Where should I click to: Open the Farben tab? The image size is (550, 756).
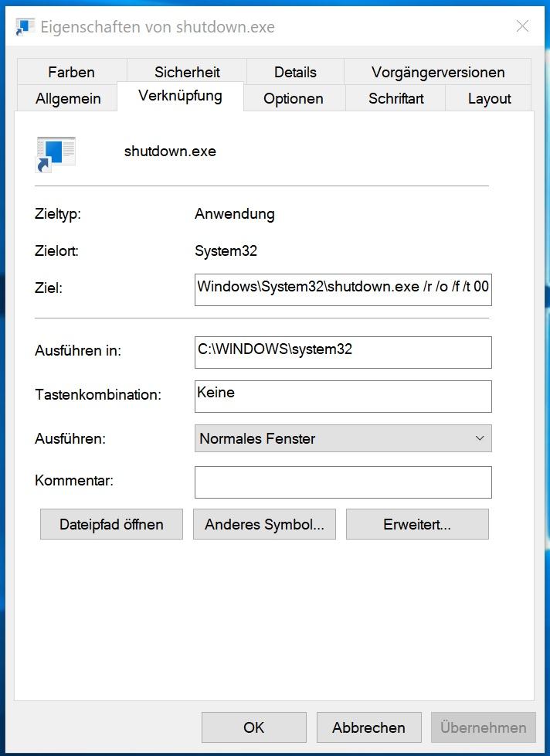(71, 72)
